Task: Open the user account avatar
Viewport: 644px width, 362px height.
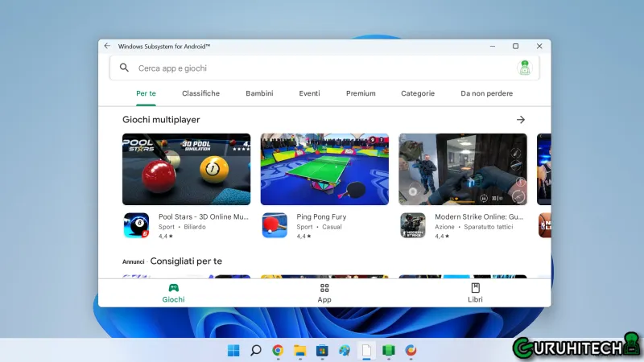Action: (525, 68)
